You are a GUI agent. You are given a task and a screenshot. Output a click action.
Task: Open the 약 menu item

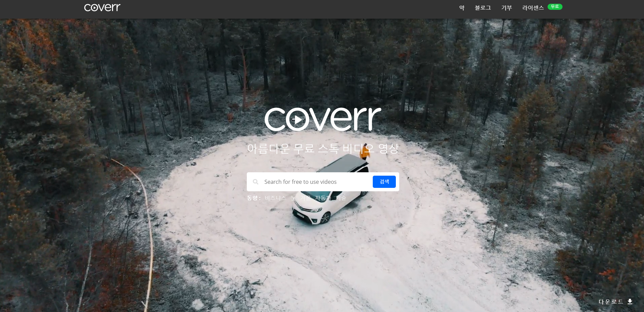pyautogui.click(x=462, y=7)
